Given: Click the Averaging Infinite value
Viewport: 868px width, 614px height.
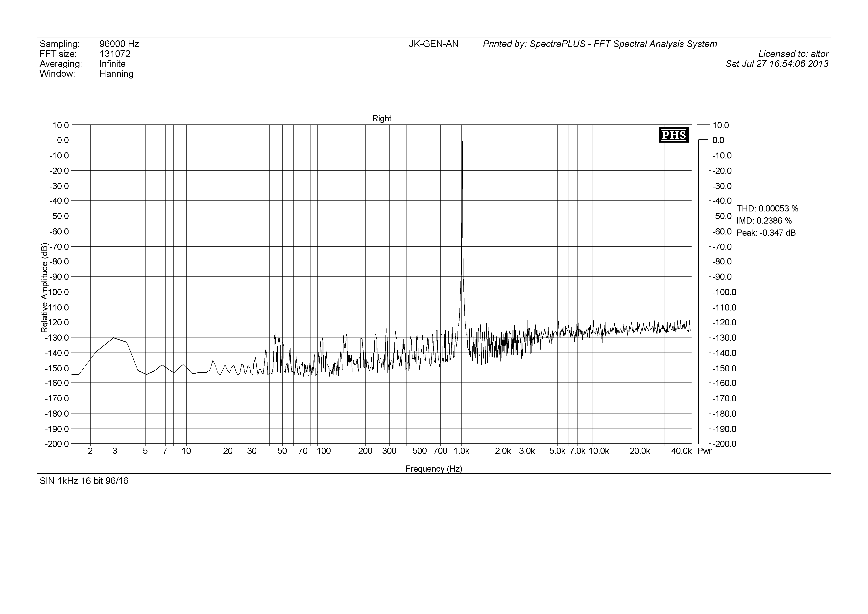Looking at the screenshot, I should [x=112, y=64].
